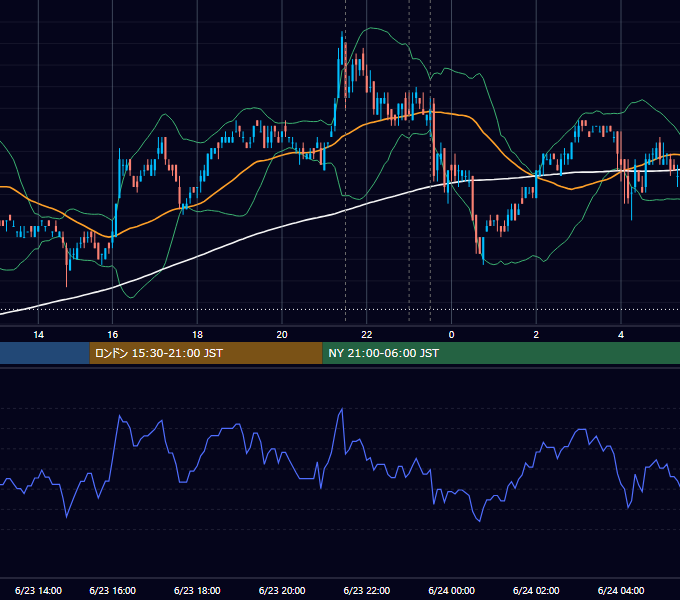680x600 pixels.
Task: Click the '6/24 02:00' time axis label
Action: coord(536,590)
